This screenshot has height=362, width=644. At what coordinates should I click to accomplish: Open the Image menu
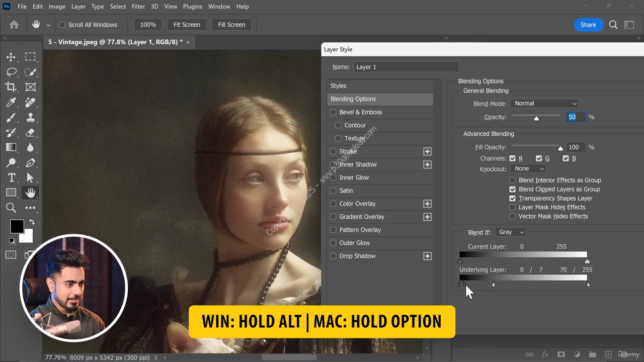coord(57,7)
